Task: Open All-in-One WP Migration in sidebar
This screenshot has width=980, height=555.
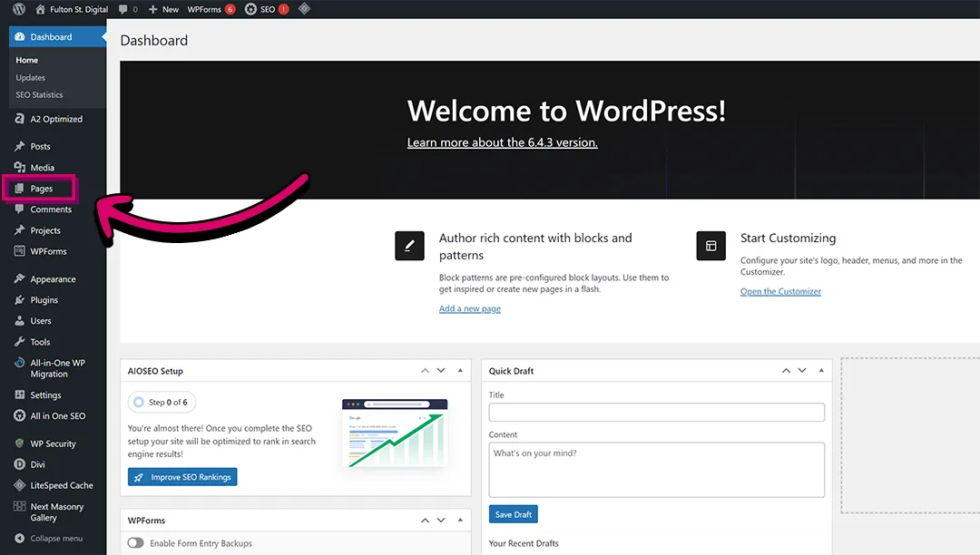Action: click(52, 367)
